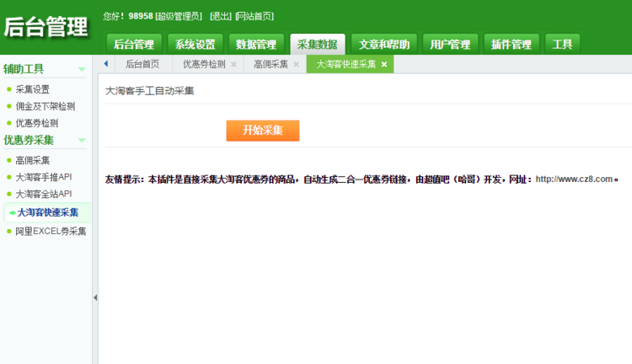Switch to the 优惠券检测 page tab
The width and height of the screenshot is (632, 364).
pyautogui.click(x=204, y=64)
